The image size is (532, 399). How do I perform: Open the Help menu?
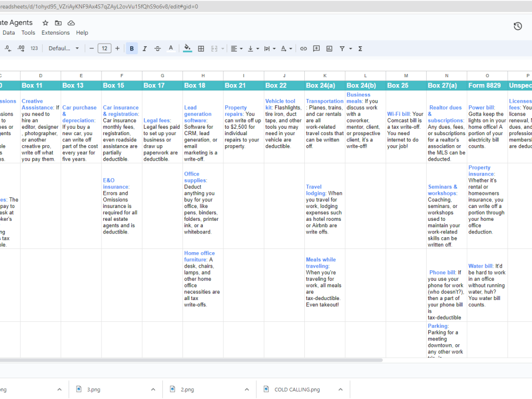pyautogui.click(x=82, y=32)
